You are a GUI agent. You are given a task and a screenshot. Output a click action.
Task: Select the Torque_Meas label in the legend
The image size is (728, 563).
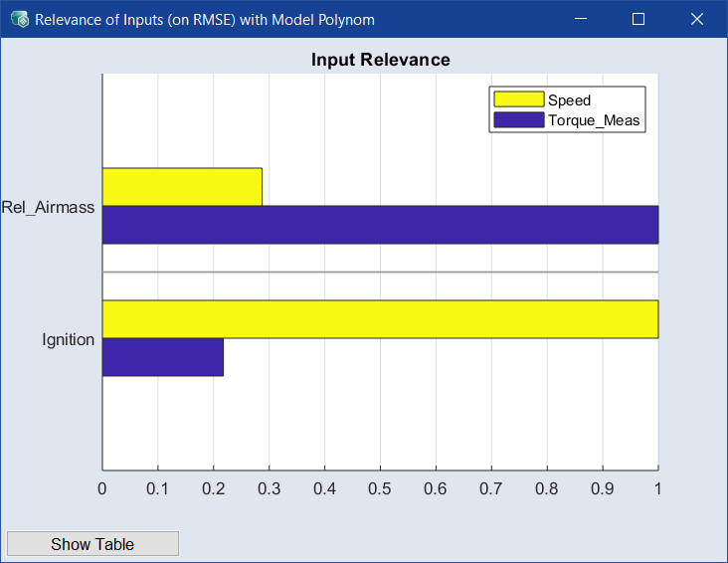click(x=594, y=121)
